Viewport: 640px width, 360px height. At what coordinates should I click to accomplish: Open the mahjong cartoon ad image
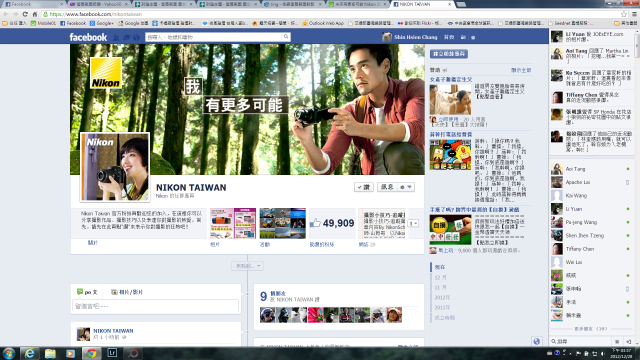tap(450, 155)
